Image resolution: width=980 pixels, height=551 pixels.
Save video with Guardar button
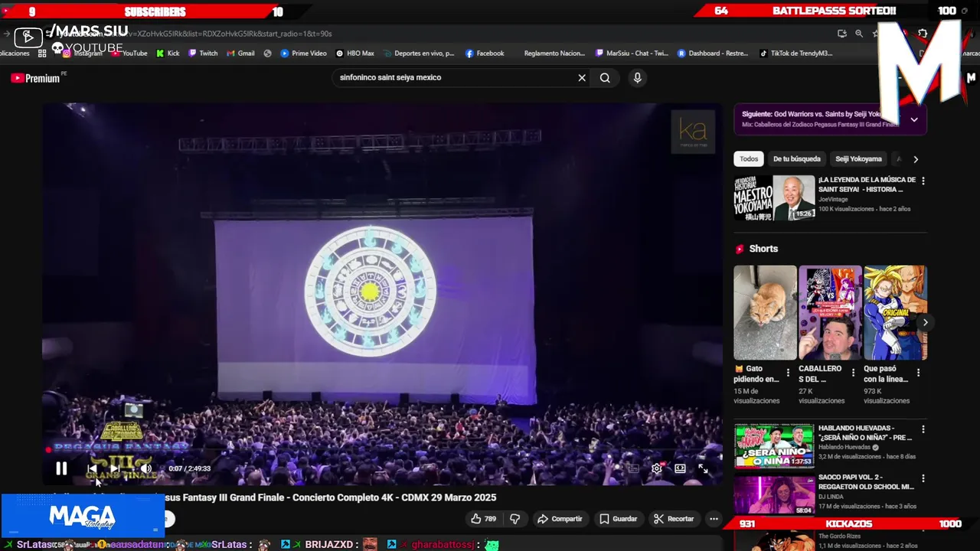(x=618, y=519)
